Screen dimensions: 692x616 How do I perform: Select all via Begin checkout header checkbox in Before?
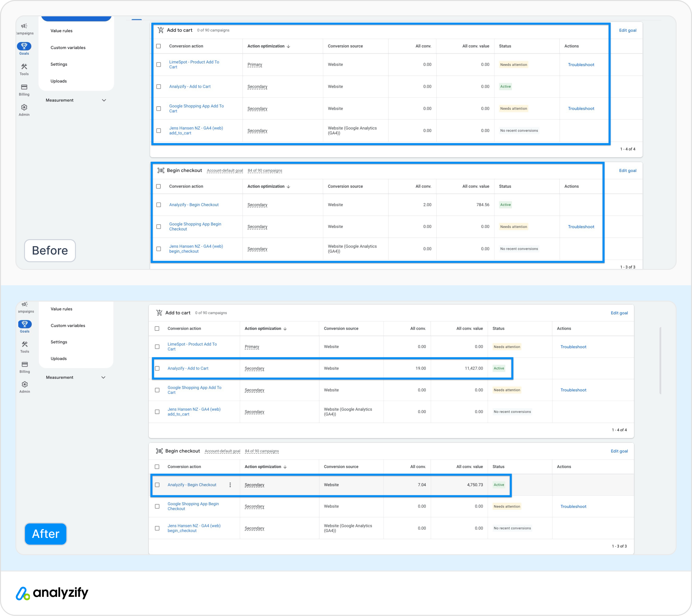pyautogui.click(x=159, y=186)
